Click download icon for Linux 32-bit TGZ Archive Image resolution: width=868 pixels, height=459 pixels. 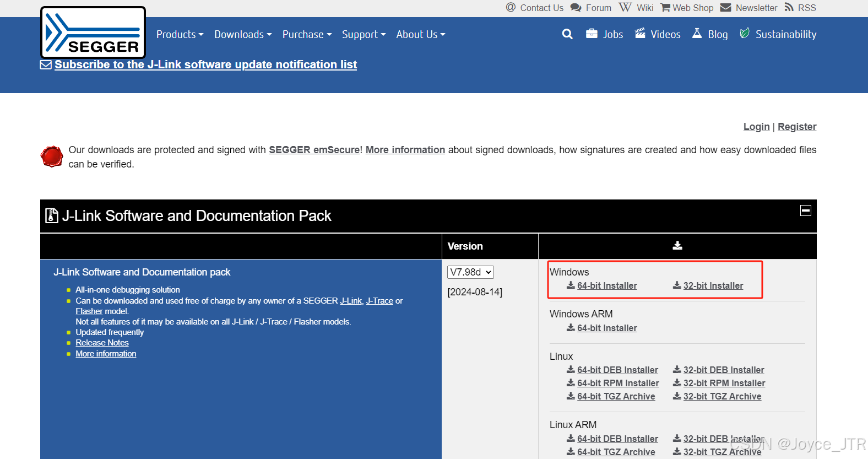click(677, 396)
